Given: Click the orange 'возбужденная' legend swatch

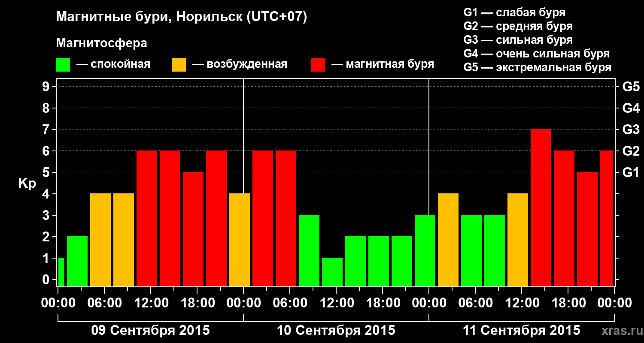Looking at the screenshot, I should [179, 65].
